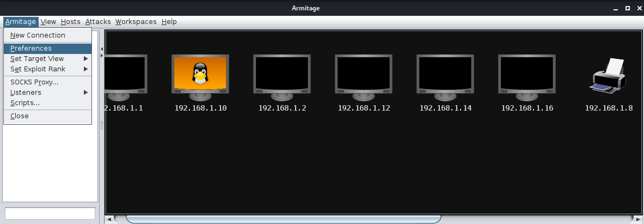This screenshot has width=644, height=224.
Task: Click the scrollbar right arrow
Action: (x=637, y=220)
